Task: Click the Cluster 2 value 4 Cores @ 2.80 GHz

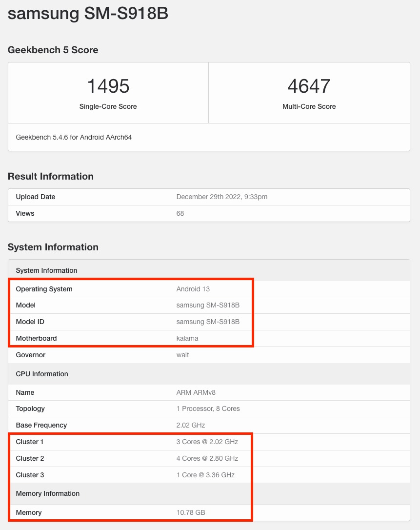Action: 207,458
